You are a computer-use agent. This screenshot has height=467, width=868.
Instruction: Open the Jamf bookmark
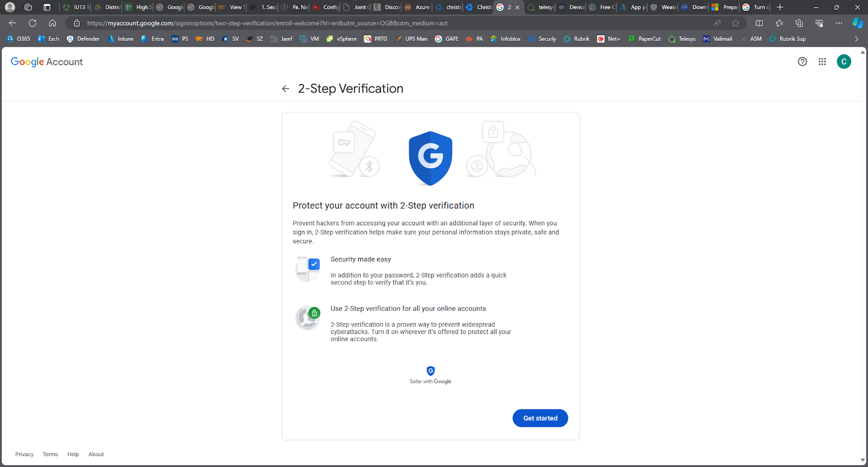pyautogui.click(x=282, y=39)
